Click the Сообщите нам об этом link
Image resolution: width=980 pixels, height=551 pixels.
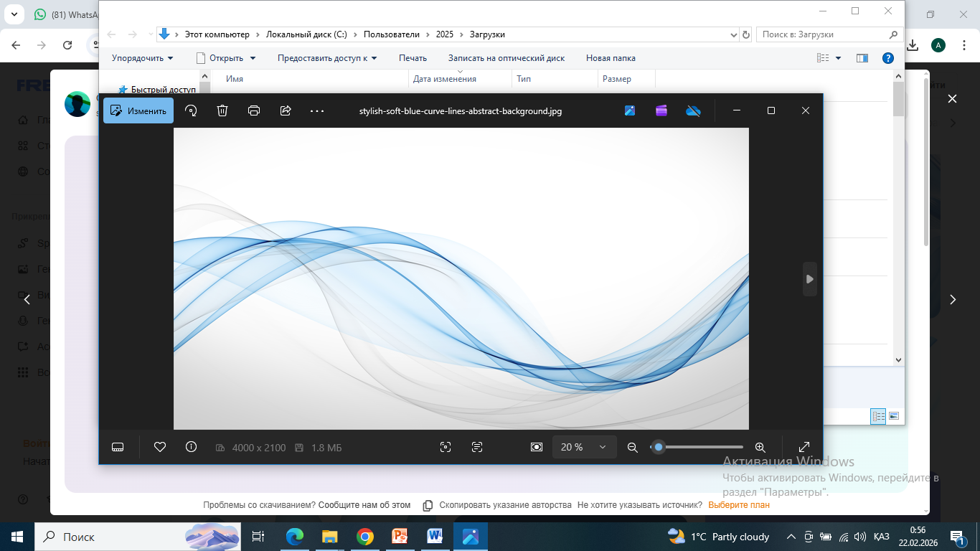(364, 505)
